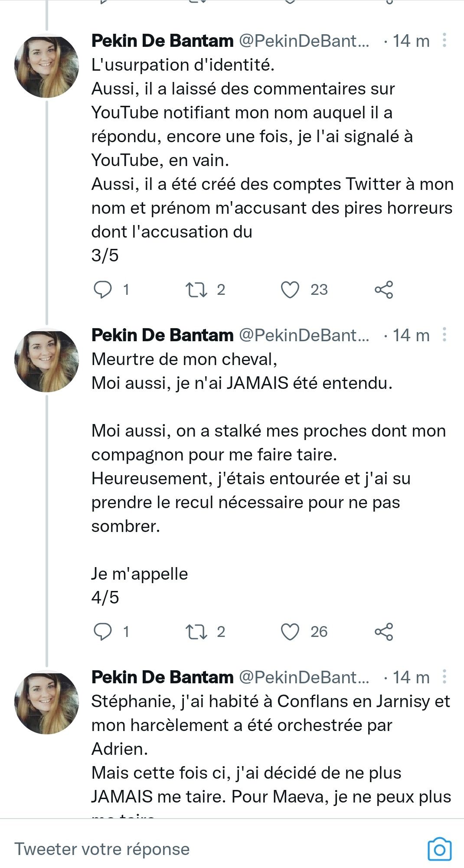Retweet the 4/5 tweet
The width and height of the screenshot is (464, 868).
click(196, 632)
